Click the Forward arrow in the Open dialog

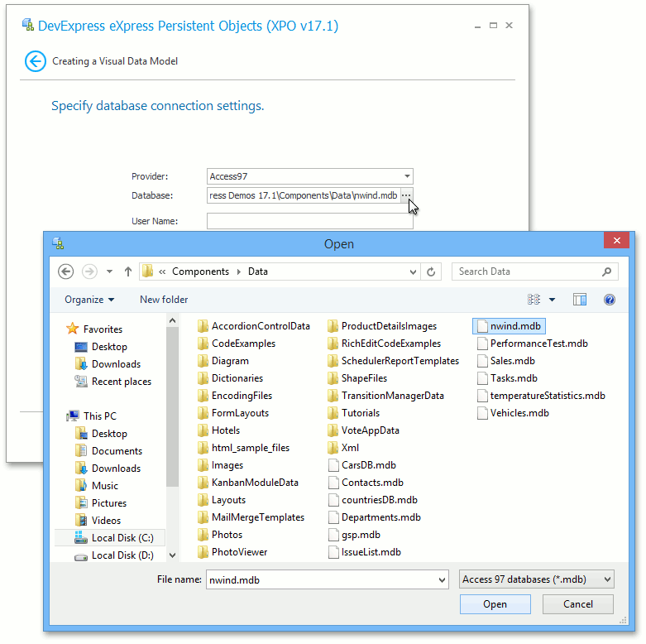(x=89, y=272)
